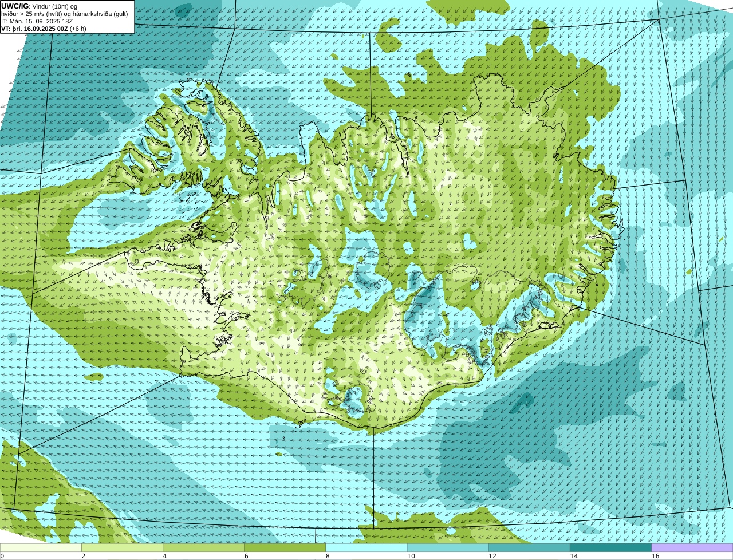This screenshot has height=560, width=733.
Task: Click the colorbar tick label '14'
Action: [573, 556]
